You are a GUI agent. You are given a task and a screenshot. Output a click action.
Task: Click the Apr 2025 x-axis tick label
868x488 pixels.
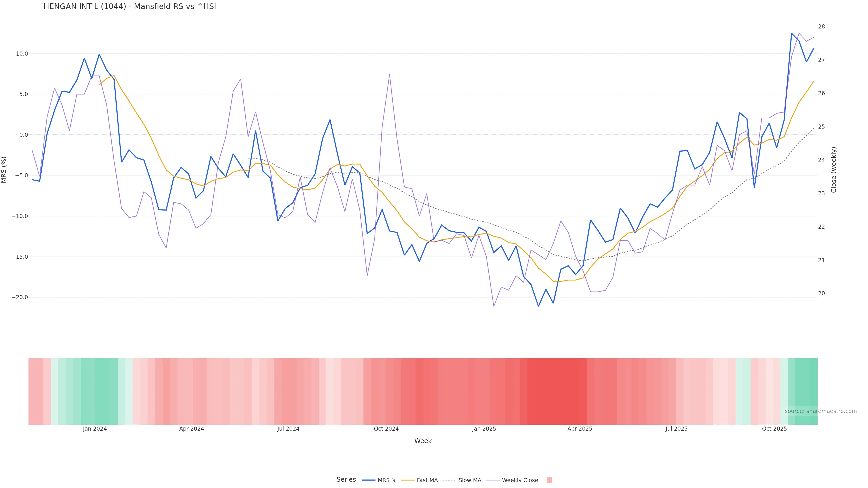[x=580, y=429]
